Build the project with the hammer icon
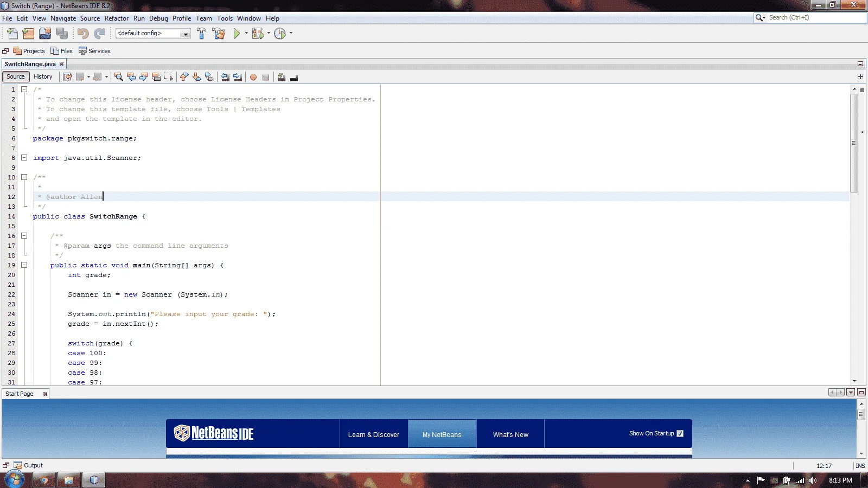This screenshot has height=488, width=868. click(x=201, y=34)
